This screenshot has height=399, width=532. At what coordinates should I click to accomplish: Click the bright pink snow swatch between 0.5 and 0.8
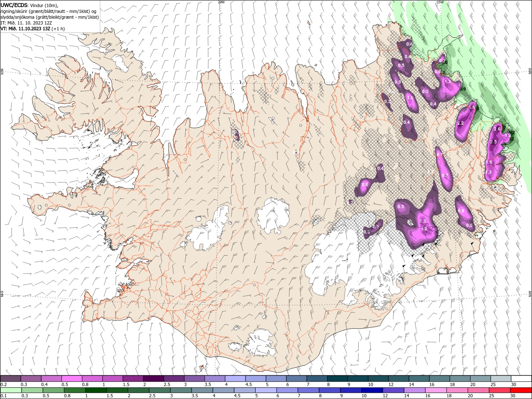tap(72, 378)
